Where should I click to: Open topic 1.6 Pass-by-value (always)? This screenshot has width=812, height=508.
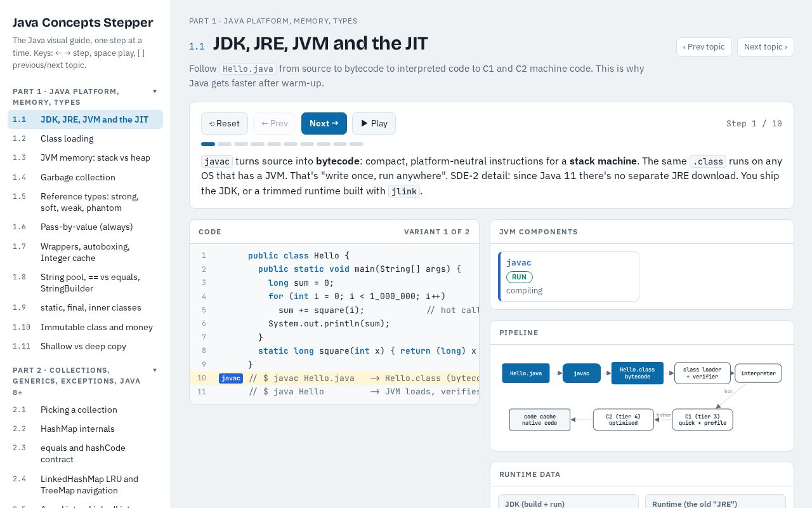pos(85,227)
